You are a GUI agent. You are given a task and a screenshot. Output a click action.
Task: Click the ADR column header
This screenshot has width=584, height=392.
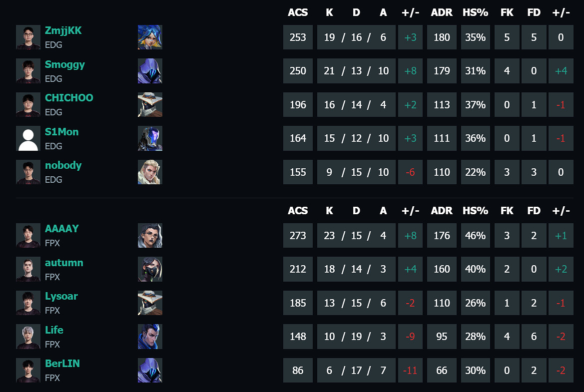442,12
